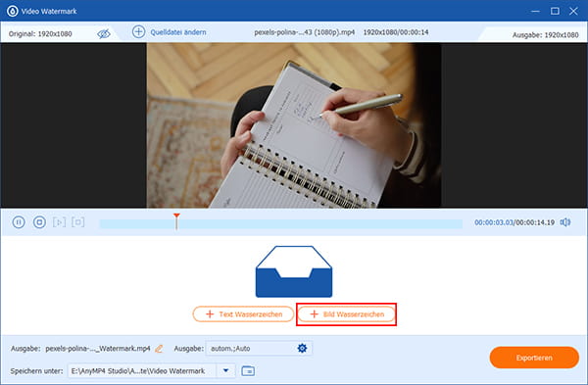This screenshot has height=385, width=588.
Task: Open the output folder icon
Action: [248, 371]
